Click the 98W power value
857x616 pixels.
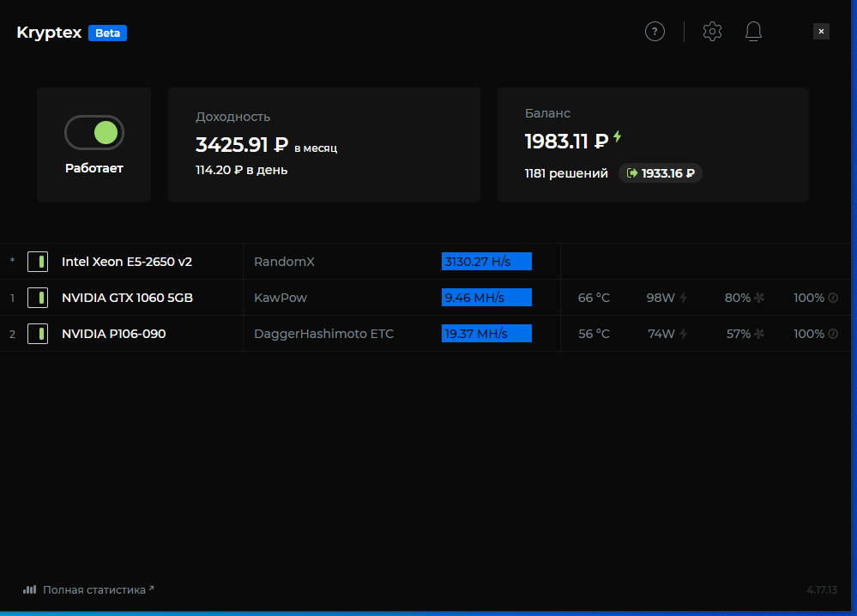(661, 298)
